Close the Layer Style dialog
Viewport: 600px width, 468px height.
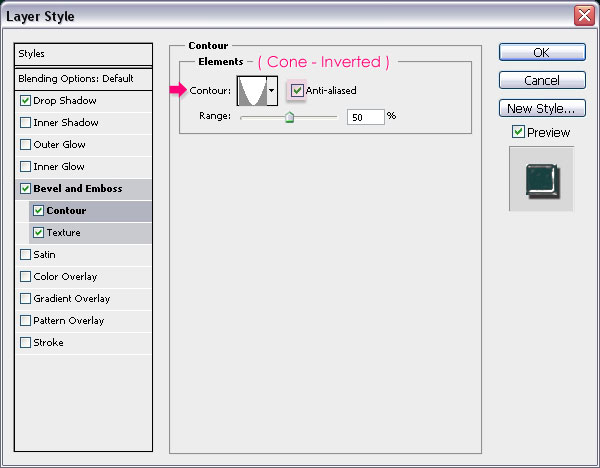584,16
